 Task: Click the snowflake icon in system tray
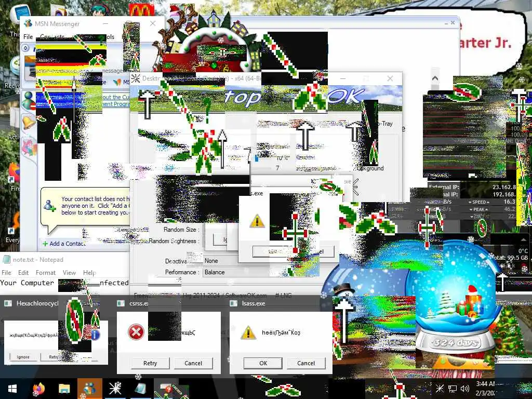440,389
